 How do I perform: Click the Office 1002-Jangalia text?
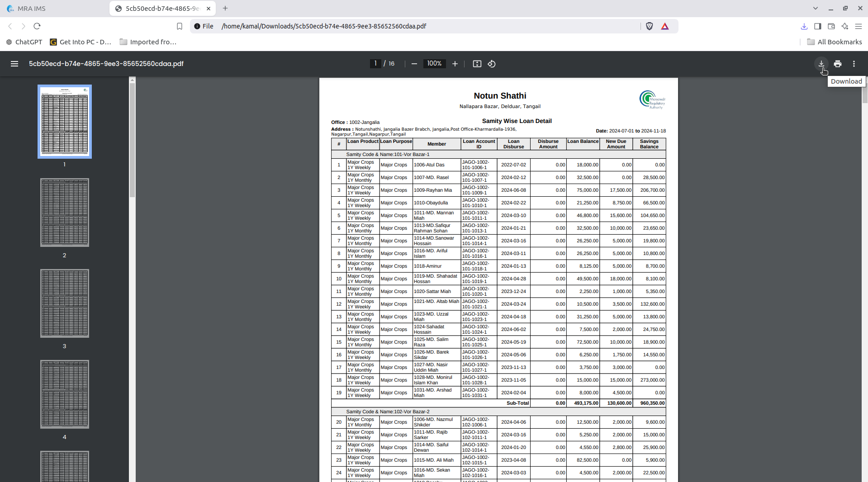[x=356, y=123]
